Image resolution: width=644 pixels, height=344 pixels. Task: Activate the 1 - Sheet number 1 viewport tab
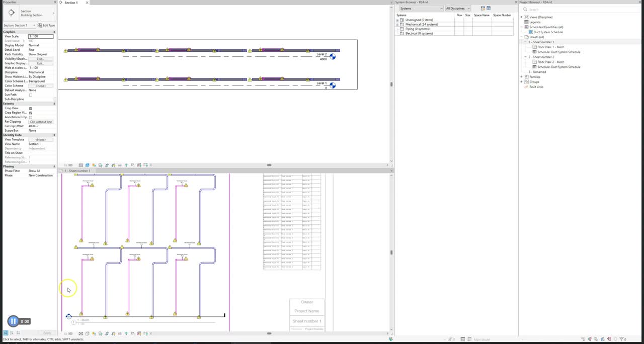76,170
